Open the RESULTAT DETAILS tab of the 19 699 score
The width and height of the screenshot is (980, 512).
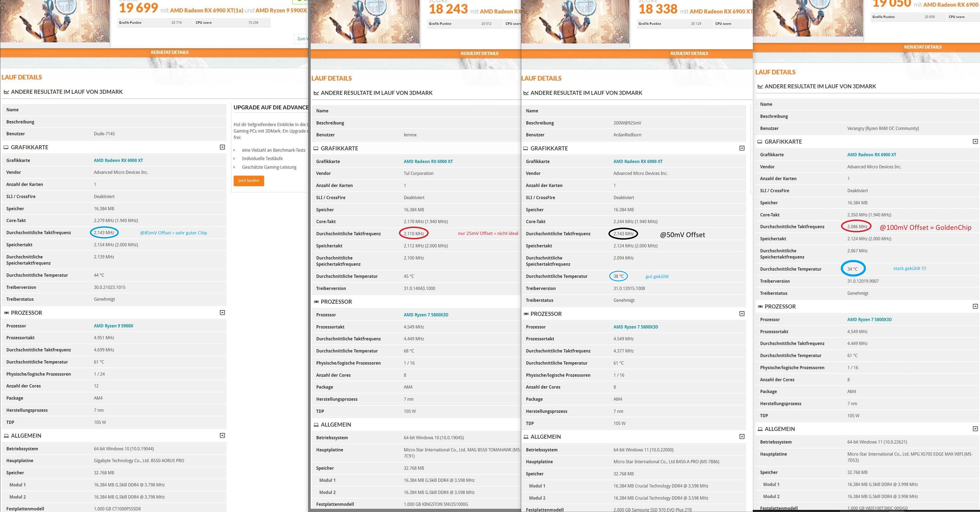pos(169,53)
